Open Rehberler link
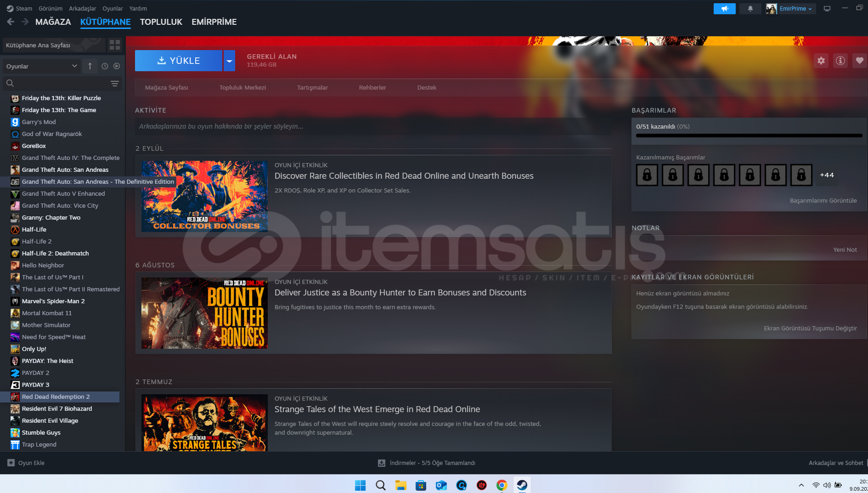Screen dimensions: 868x493 (x=372, y=87)
